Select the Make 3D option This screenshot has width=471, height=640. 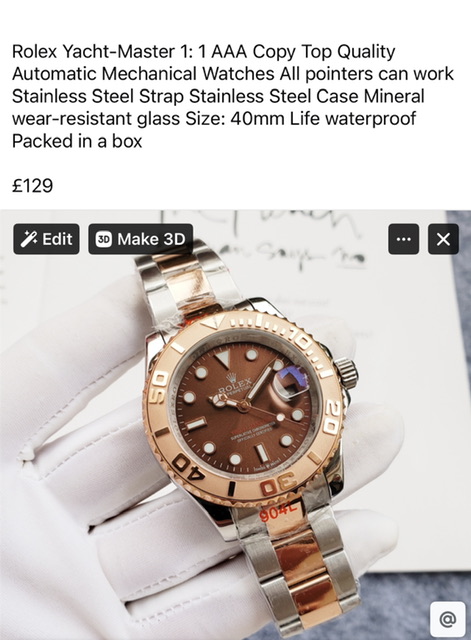tap(140, 239)
